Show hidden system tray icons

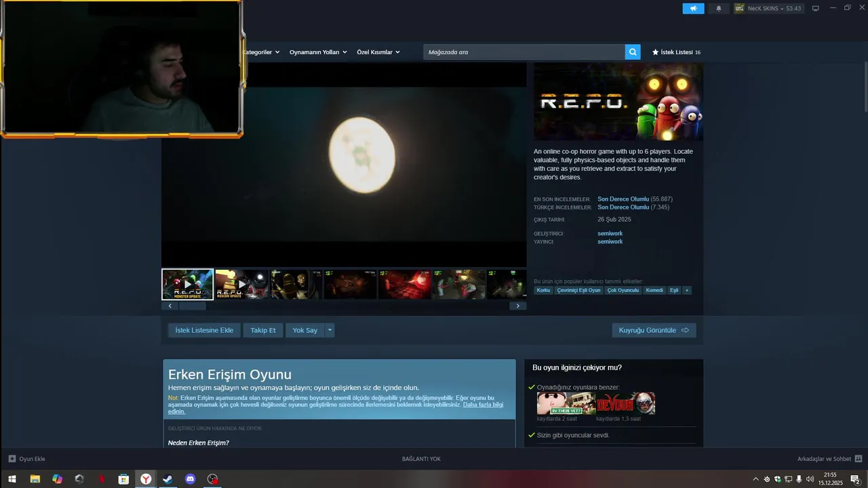pyautogui.click(x=756, y=479)
